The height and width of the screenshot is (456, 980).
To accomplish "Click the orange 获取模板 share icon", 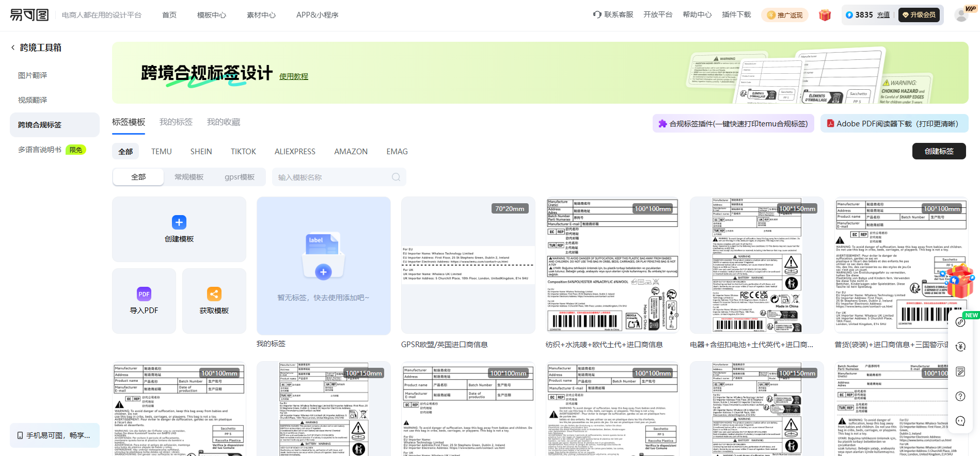I will click(x=214, y=294).
